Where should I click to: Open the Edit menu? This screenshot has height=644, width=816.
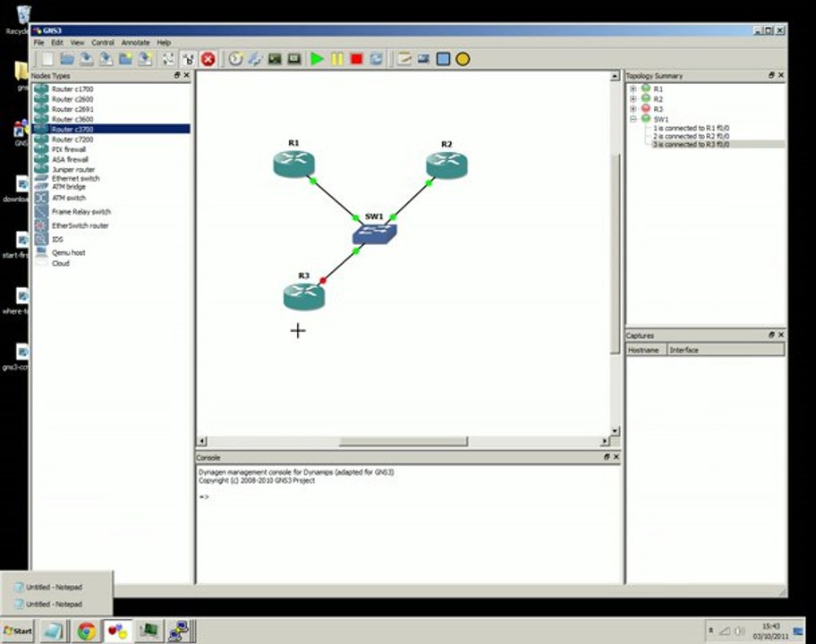pyautogui.click(x=57, y=43)
